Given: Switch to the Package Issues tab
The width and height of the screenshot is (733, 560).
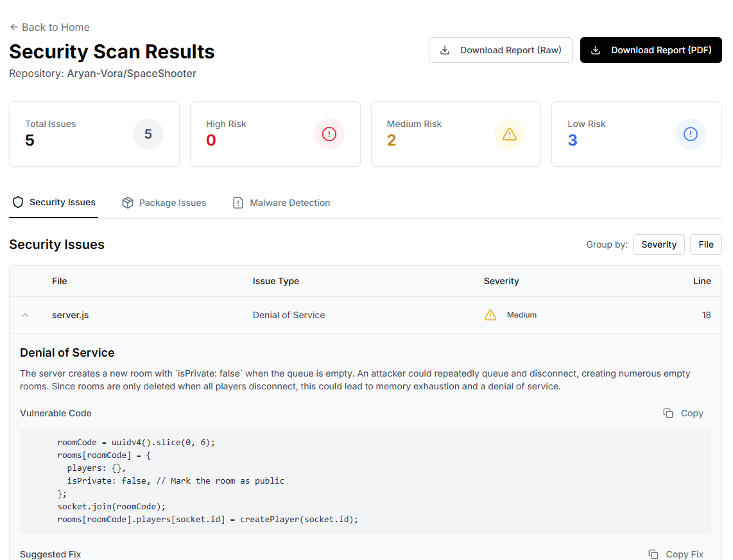Looking at the screenshot, I should (164, 203).
